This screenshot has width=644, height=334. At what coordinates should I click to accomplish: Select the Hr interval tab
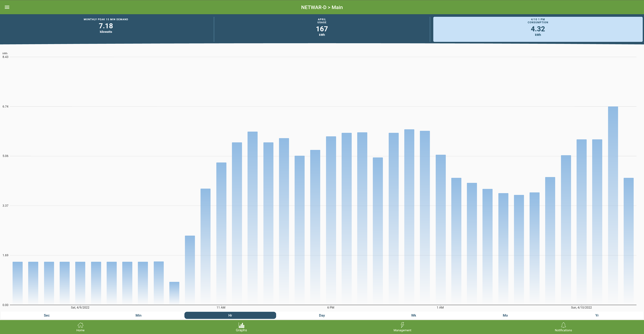(x=230, y=315)
